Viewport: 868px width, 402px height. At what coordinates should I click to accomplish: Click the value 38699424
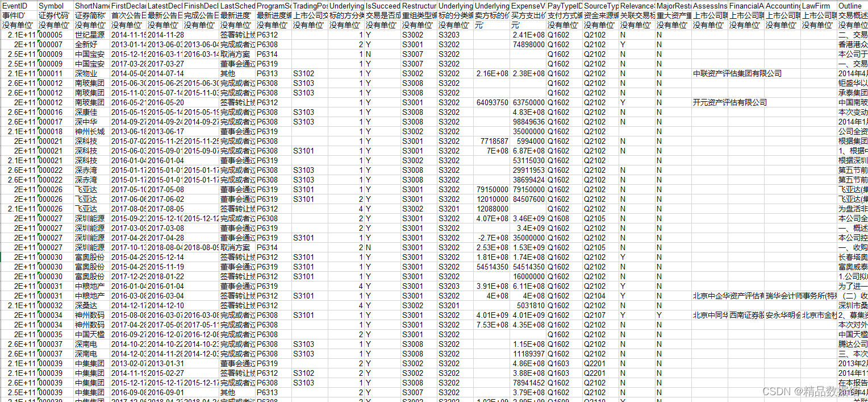tap(528, 180)
